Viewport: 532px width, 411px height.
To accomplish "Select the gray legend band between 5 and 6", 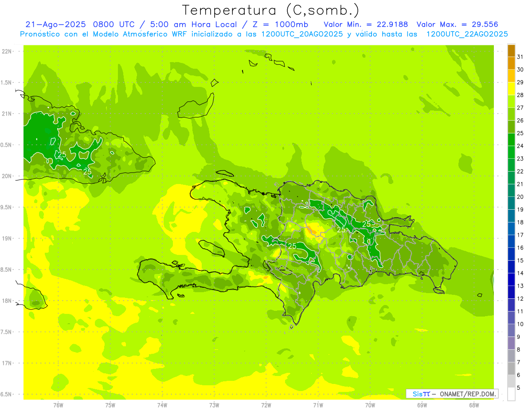I will 511,381.
